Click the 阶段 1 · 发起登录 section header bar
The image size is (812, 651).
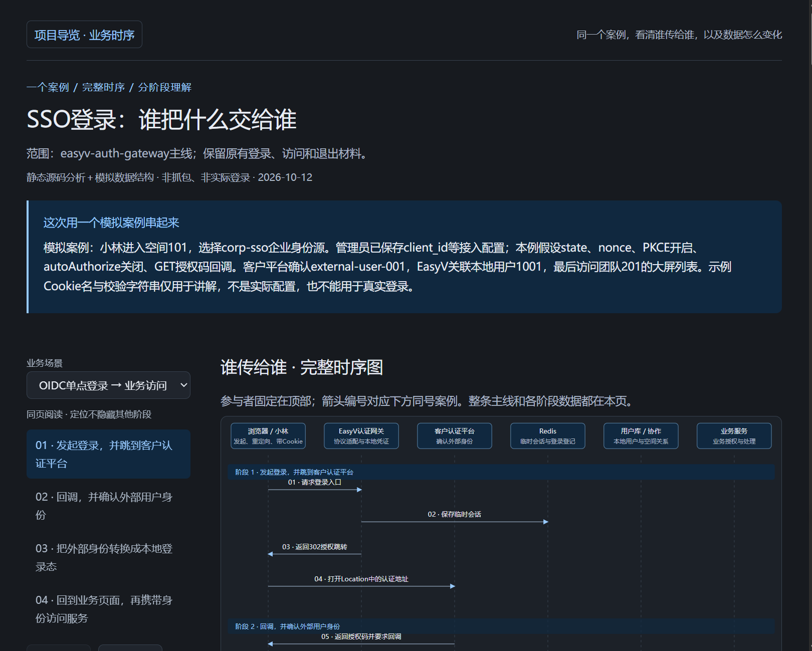pyautogui.click(x=501, y=472)
